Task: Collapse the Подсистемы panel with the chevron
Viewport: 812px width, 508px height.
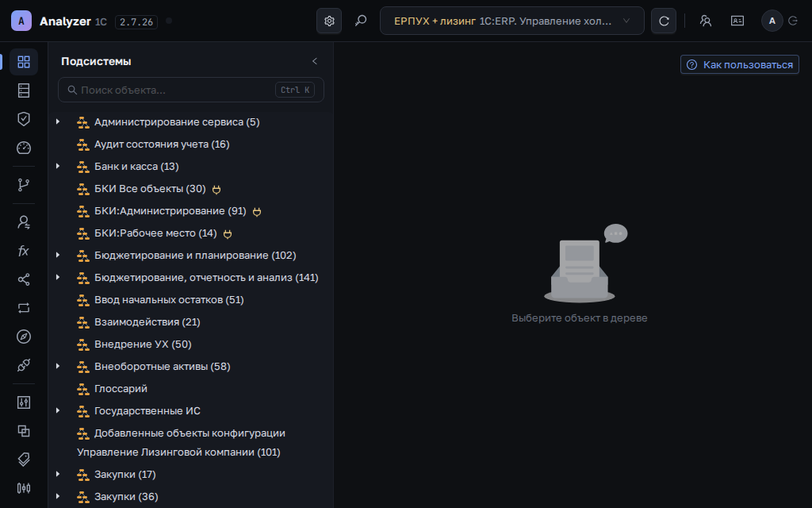Action: (x=315, y=61)
